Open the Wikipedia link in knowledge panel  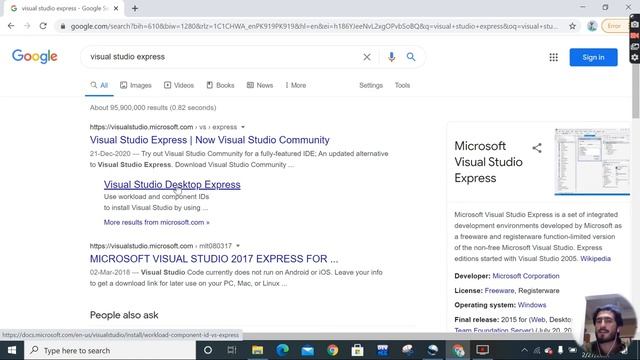596,259
